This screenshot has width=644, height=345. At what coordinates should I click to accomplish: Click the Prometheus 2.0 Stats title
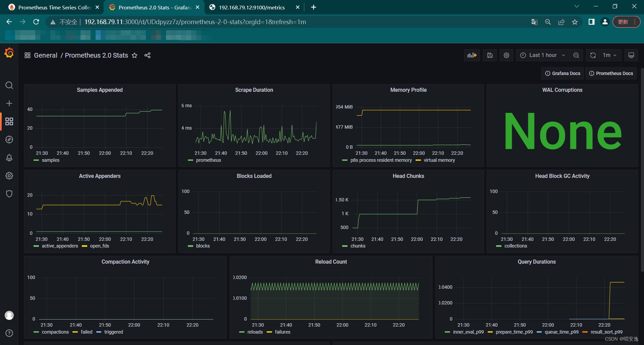[96, 55]
